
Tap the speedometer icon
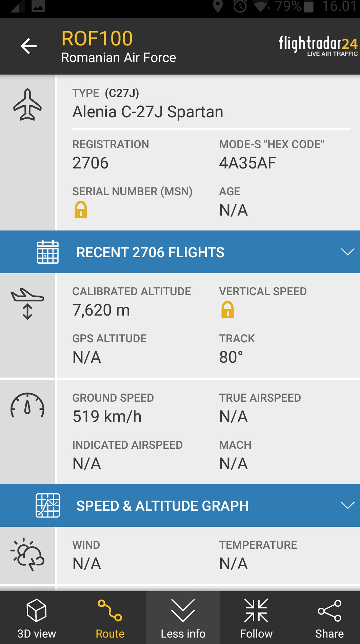point(27,406)
